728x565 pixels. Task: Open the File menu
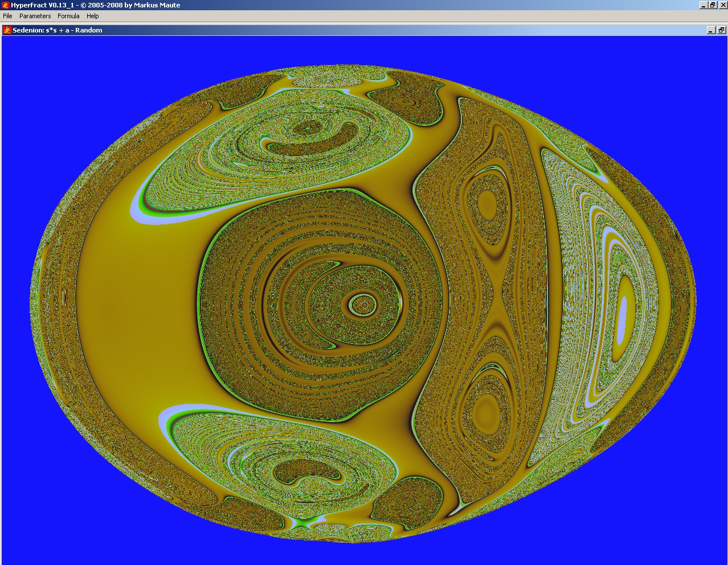click(8, 16)
